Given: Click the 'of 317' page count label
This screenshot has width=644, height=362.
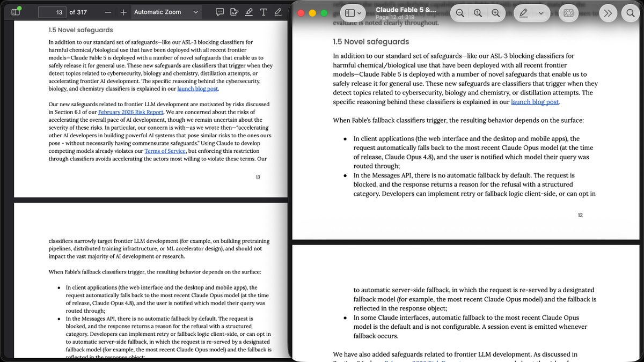Looking at the screenshot, I should [x=78, y=12].
